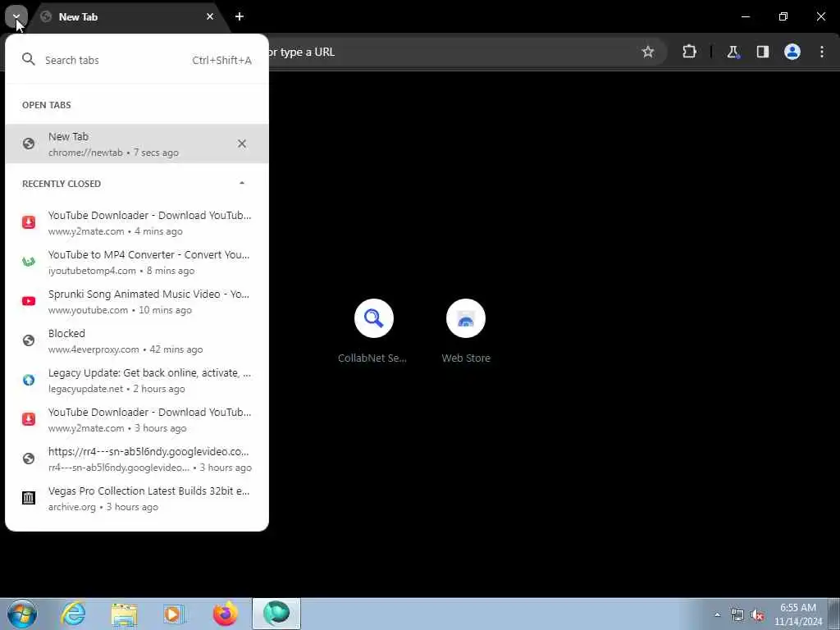Open Chrome Labs flask icon
Screen dimensions: 840x630
point(733,52)
